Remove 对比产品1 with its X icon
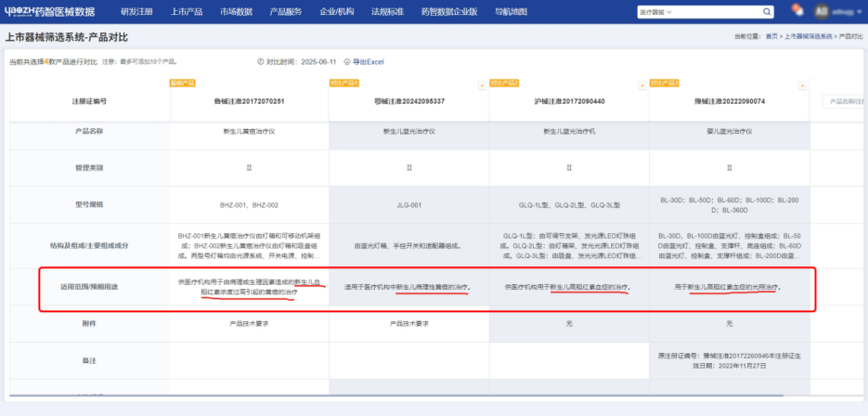This screenshot has height=416, width=868. coord(481,84)
